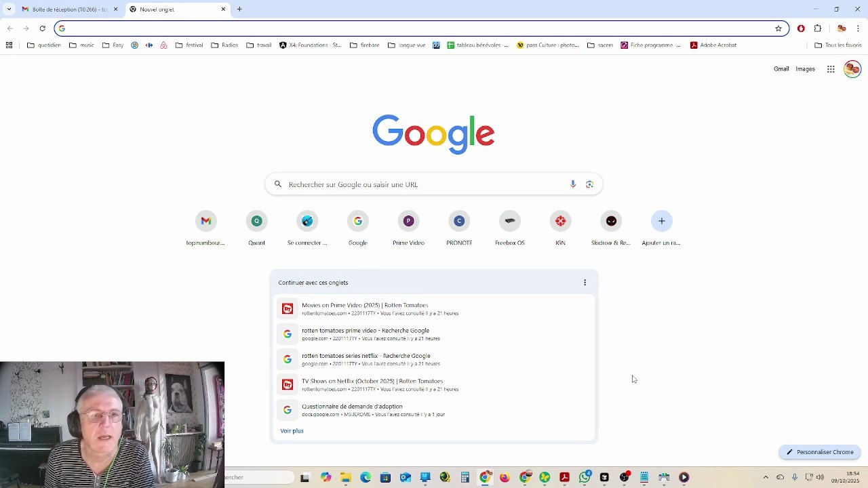Expand the music bookmarks folder
Image resolution: width=868 pixels, height=488 pixels.
(82, 45)
